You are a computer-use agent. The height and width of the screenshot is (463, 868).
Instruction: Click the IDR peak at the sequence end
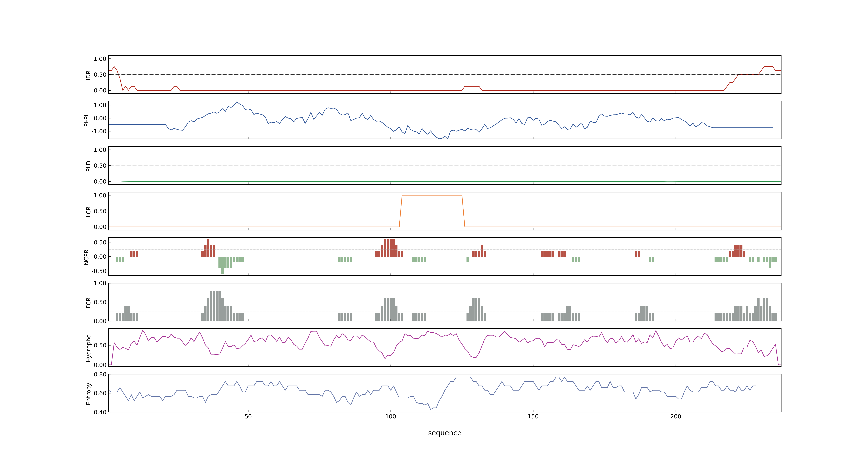(768, 67)
